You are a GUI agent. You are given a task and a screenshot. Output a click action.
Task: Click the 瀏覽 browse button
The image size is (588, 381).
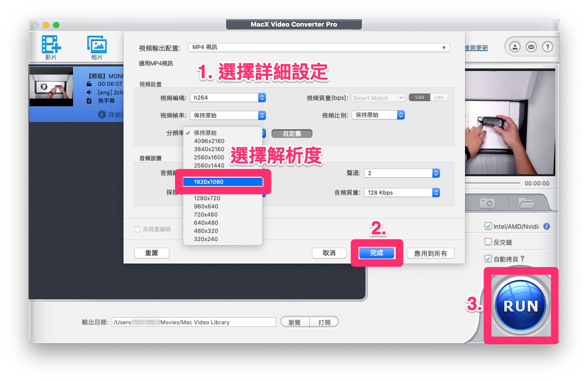295,322
